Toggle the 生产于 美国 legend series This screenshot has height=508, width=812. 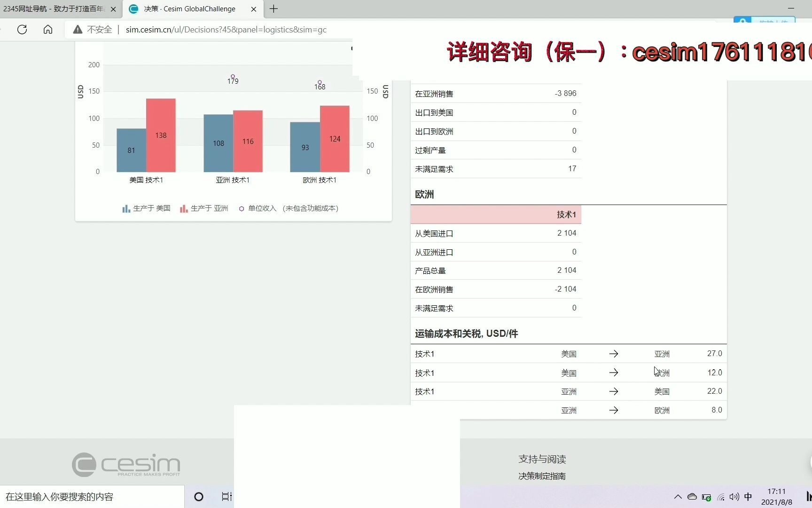pos(146,208)
